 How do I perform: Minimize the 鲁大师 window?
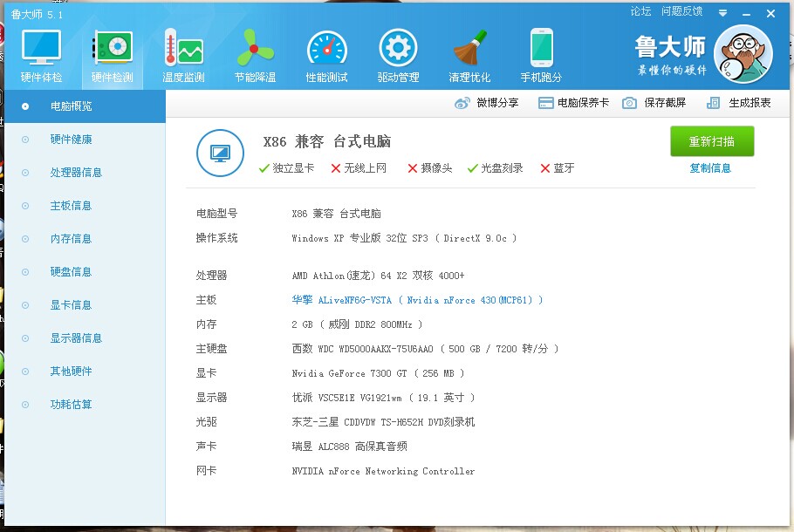(746, 14)
